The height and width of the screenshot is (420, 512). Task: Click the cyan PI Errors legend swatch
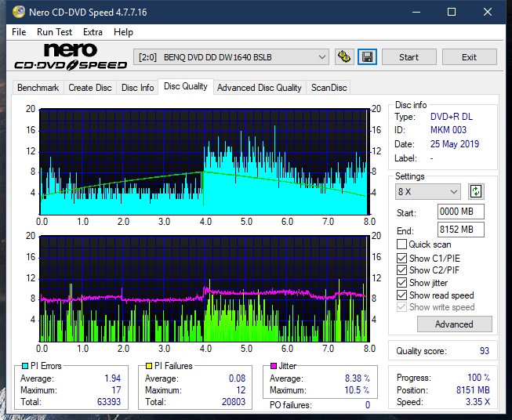click(25, 366)
